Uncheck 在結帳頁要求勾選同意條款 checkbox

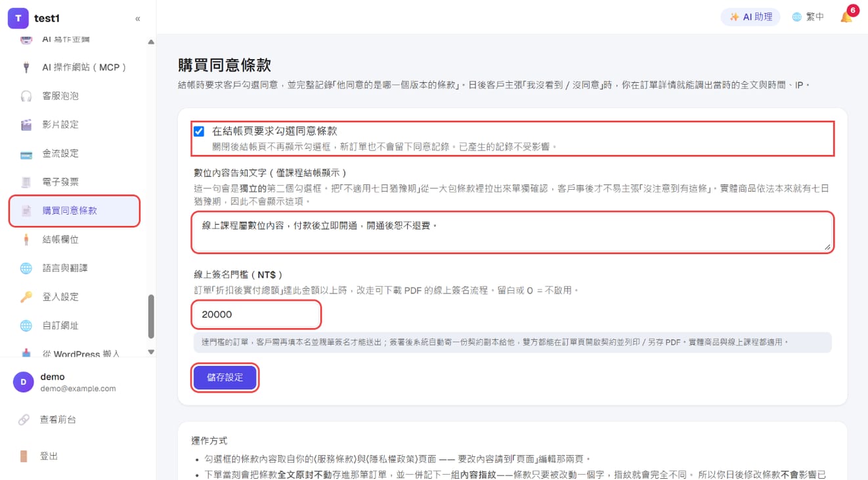pos(199,131)
